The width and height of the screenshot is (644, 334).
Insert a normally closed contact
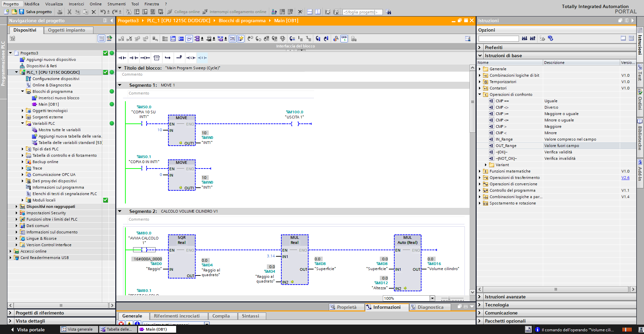pos(134,58)
